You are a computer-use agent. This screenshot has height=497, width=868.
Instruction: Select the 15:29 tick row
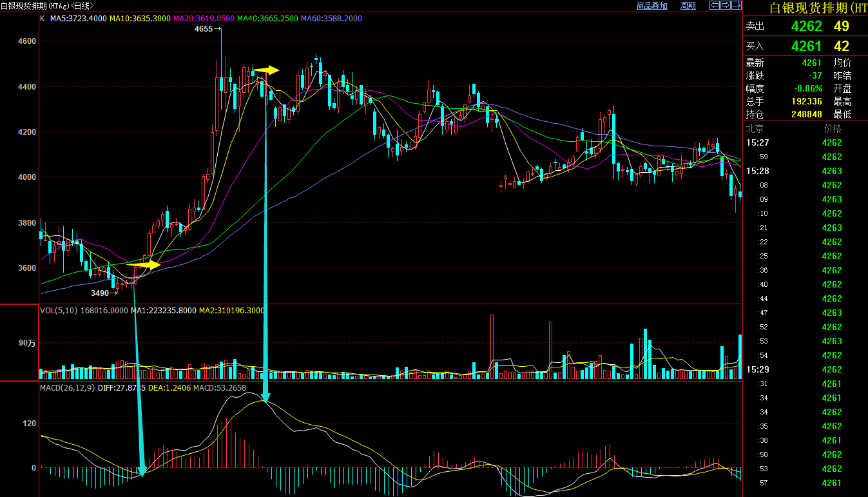coord(805,369)
